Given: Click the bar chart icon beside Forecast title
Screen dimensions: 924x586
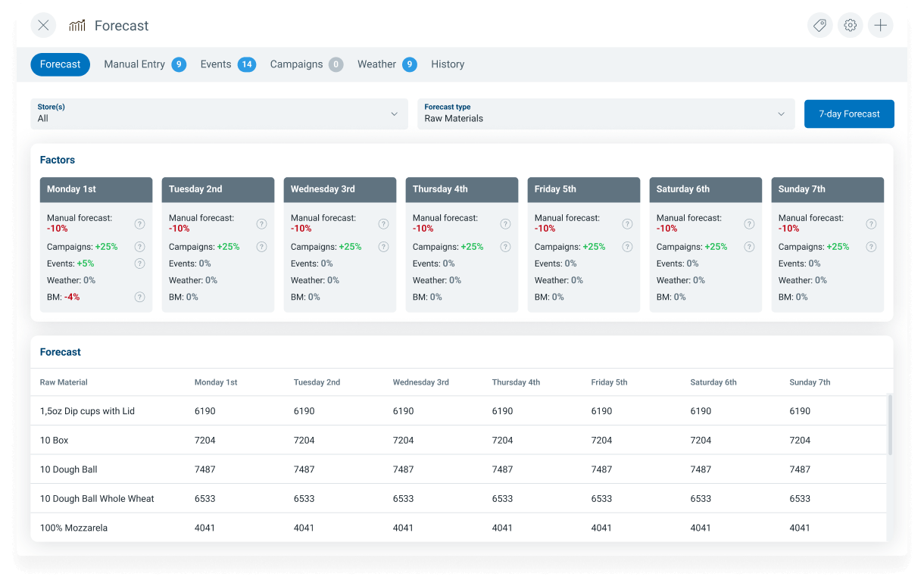Looking at the screenshot, I should pyautogui.click(x=77, y=26).
